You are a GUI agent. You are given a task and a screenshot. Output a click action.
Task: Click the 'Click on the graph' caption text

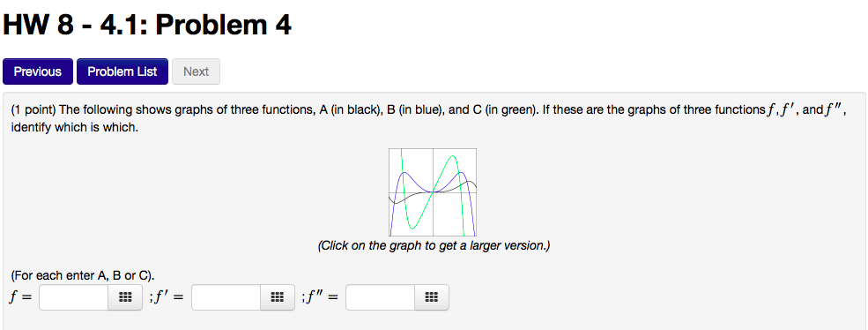click(434, 245)
